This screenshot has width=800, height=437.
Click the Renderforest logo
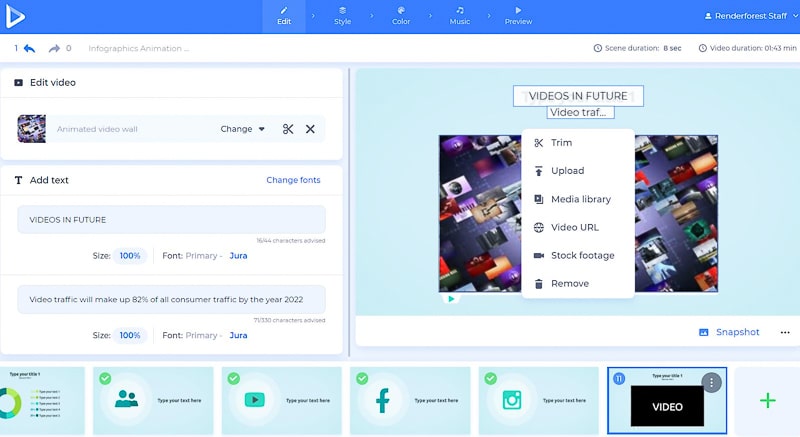click(15, 17)
